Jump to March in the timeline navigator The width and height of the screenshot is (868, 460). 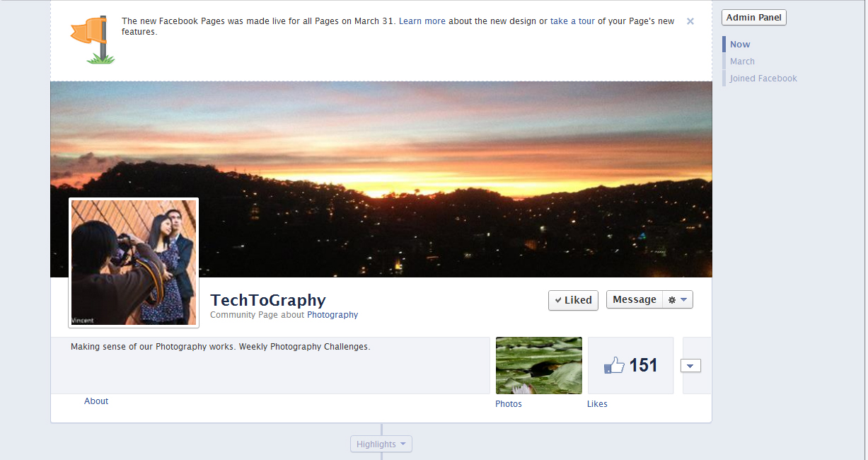tap(741, 61)
